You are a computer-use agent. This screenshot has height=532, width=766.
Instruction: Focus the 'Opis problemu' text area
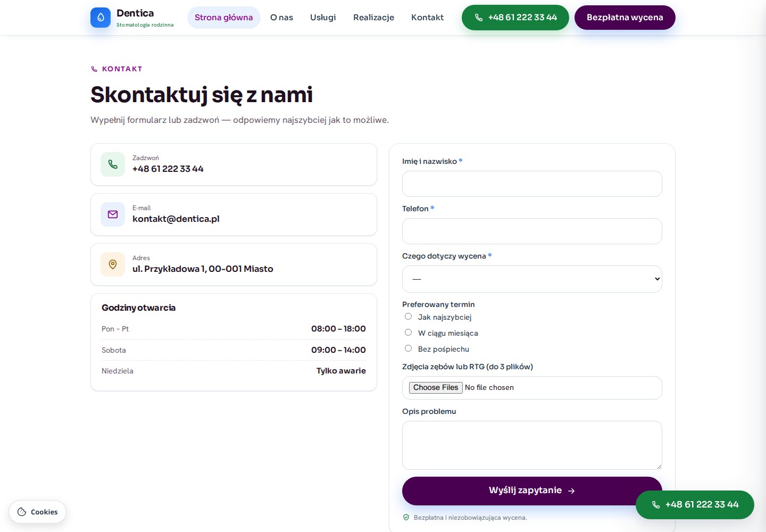coord(532,445)
